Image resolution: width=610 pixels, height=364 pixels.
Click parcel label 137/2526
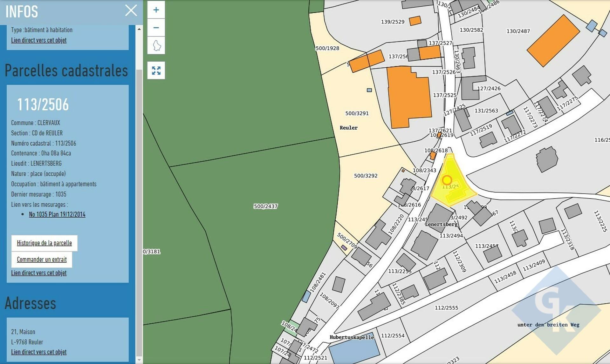click(443, 72)
